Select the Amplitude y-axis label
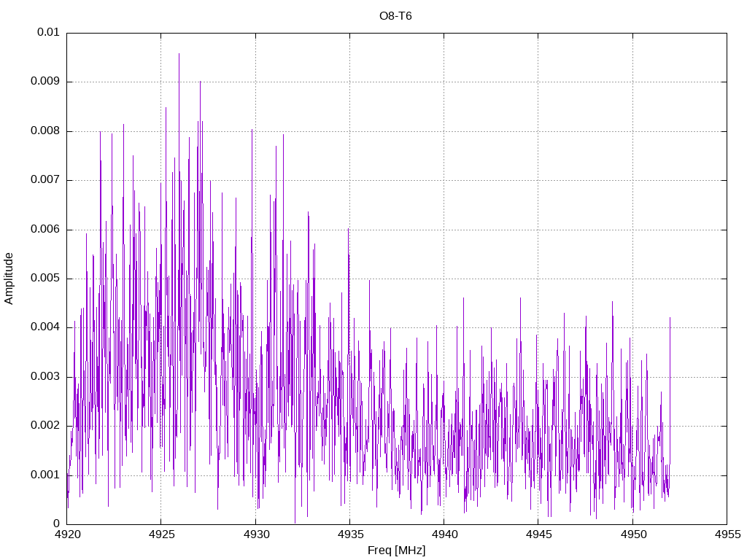The height and width of the screenshot is (560, 747). tap(9, 279)
